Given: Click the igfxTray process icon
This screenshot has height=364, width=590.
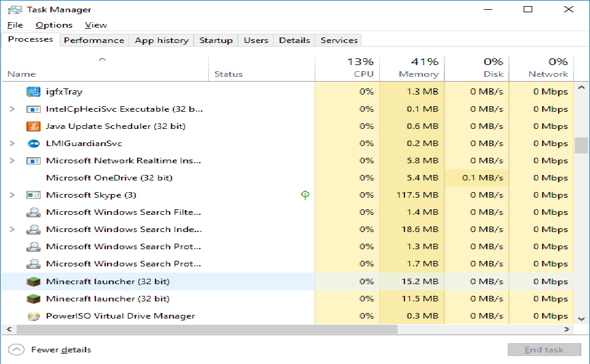Looking at the screenshot, I should pyautogui.click(x=33, y=91).
